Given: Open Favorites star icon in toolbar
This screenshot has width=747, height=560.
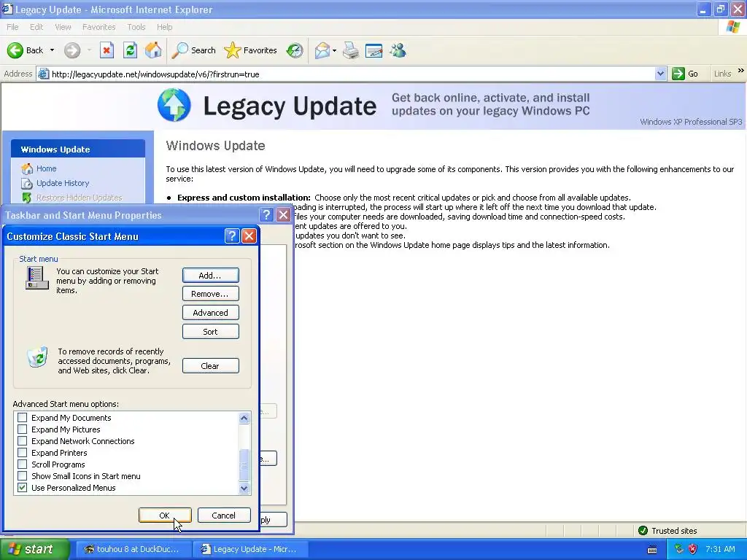Looking at the screenshot, I should [233, 50].
